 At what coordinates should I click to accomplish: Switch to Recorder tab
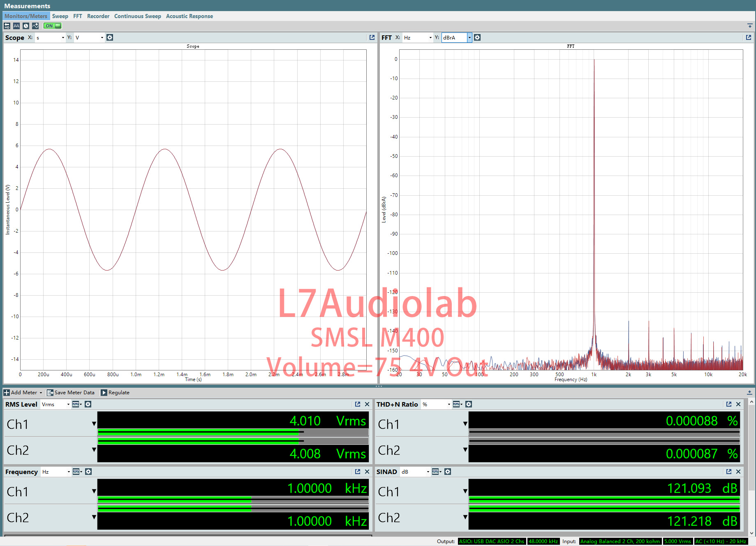(x=98, y=16)
